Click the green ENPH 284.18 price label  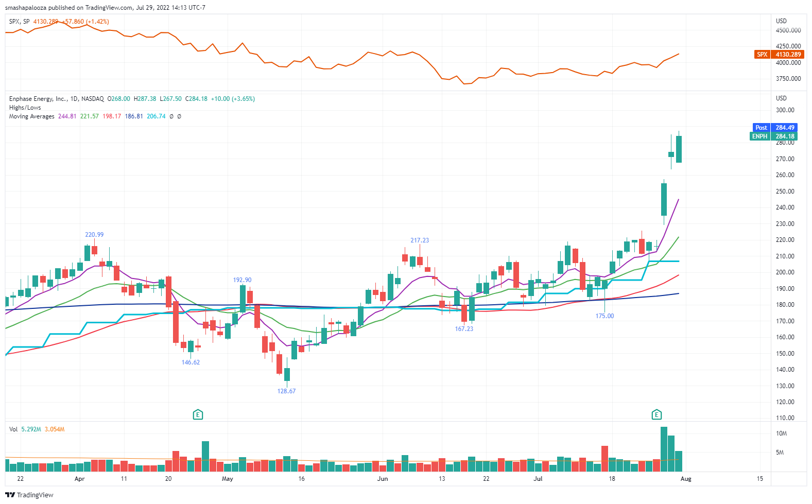click(x=773, y=136)
